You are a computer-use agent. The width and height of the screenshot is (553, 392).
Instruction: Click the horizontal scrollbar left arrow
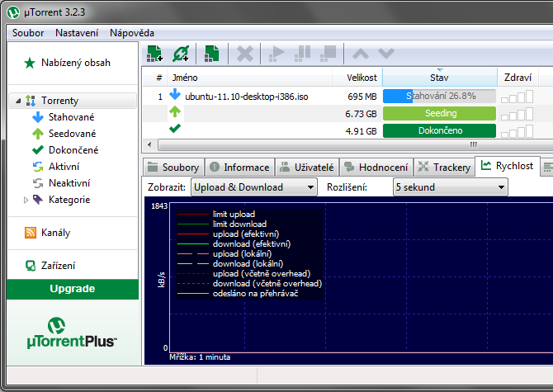coord(149,144)
